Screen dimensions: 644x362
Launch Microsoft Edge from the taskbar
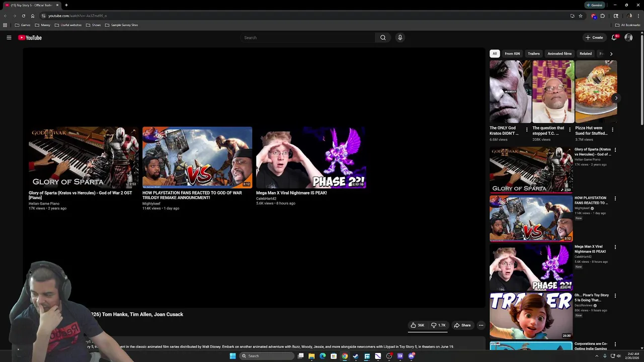click(323, 356)
